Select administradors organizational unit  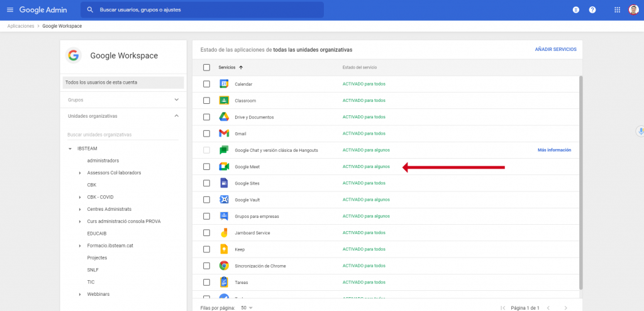pyautogui.click(x=103, y=161)
